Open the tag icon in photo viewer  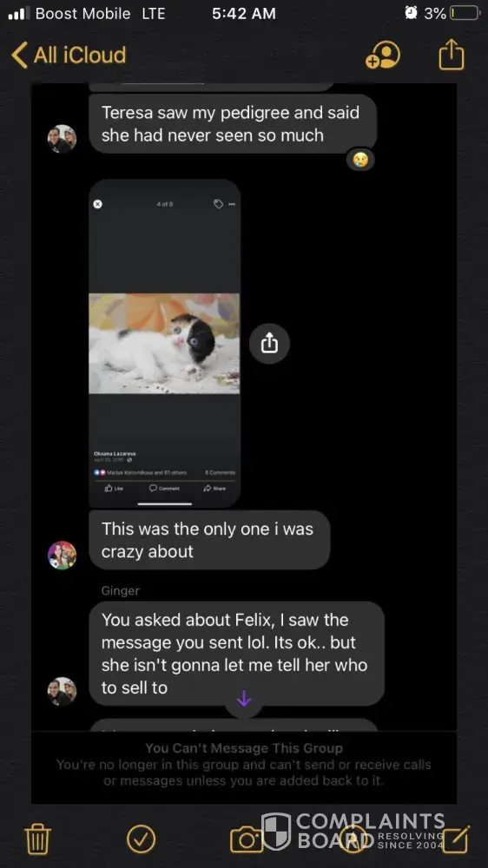(218, 204)
